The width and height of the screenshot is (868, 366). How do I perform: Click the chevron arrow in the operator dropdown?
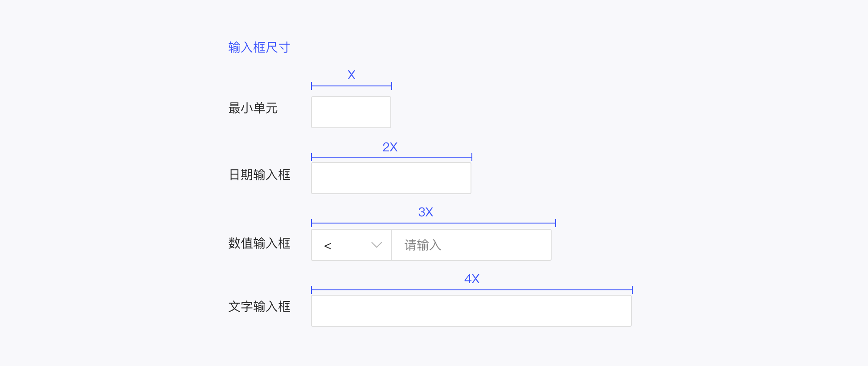point(377,245)
